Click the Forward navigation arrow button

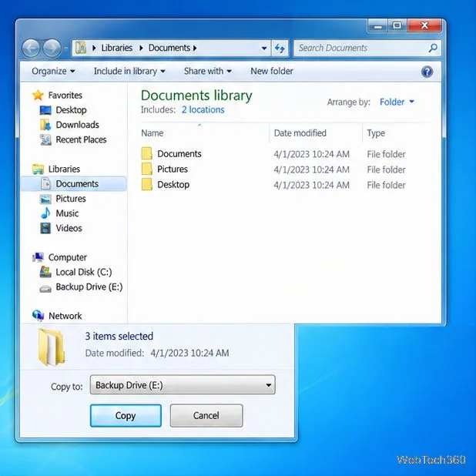coord(52,48)
